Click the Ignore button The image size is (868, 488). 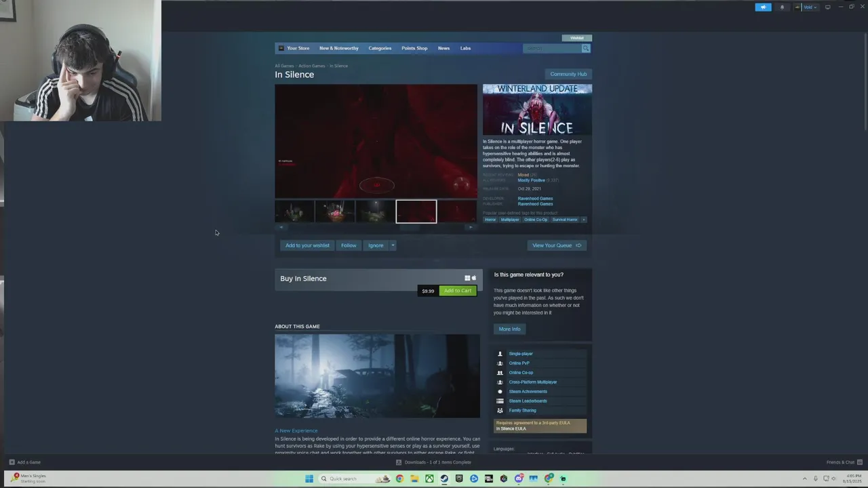coord(376,245)
